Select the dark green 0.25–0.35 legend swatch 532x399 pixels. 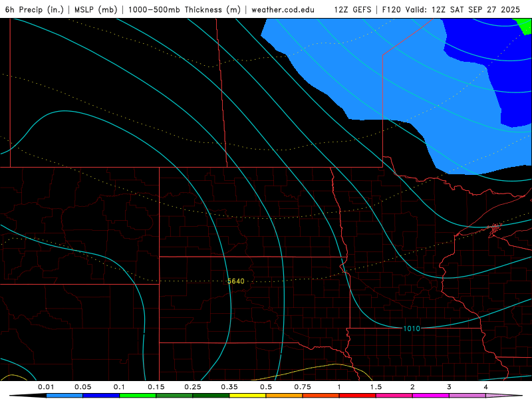coord(211,396)
